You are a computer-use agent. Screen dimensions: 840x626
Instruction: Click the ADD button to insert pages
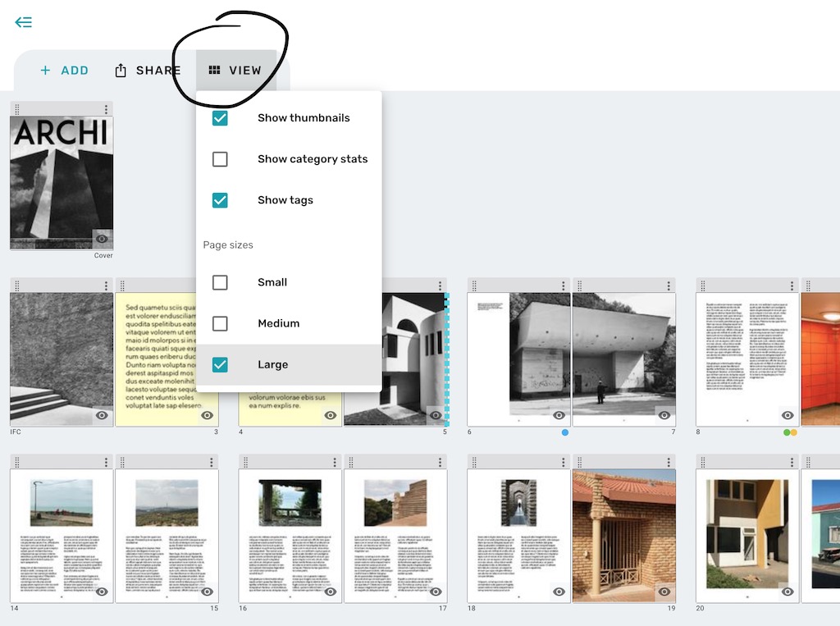(x=64, y=70)
